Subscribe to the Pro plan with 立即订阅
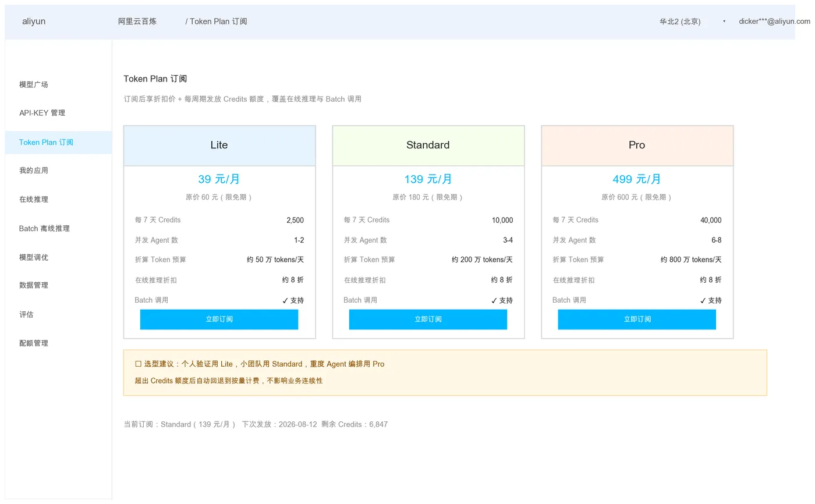Image resolution: width=815 pixels, height=504 pixels. pyautogui.click(x=637, y=320)
